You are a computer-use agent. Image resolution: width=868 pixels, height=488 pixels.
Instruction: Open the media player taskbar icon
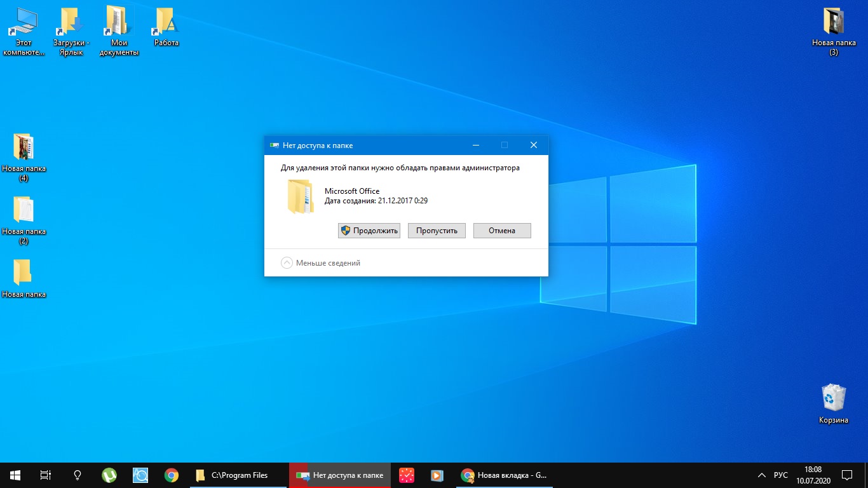437,475
